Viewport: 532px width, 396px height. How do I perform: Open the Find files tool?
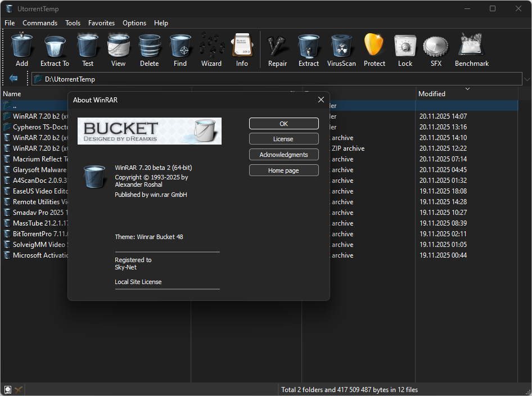[180, 49]
